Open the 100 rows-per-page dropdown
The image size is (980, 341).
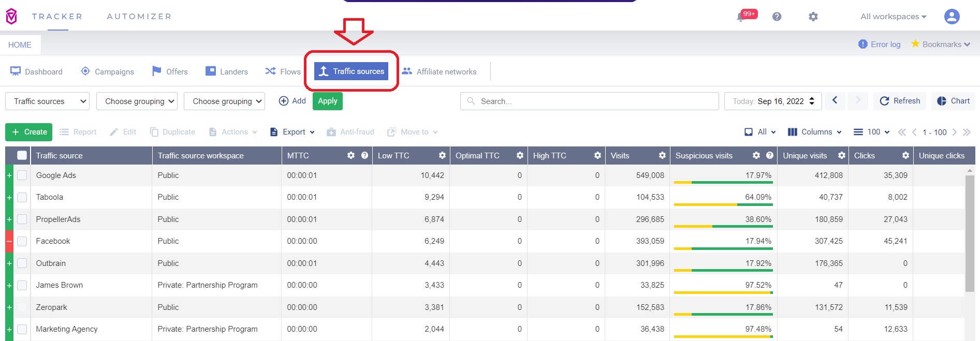click(872, 132)
